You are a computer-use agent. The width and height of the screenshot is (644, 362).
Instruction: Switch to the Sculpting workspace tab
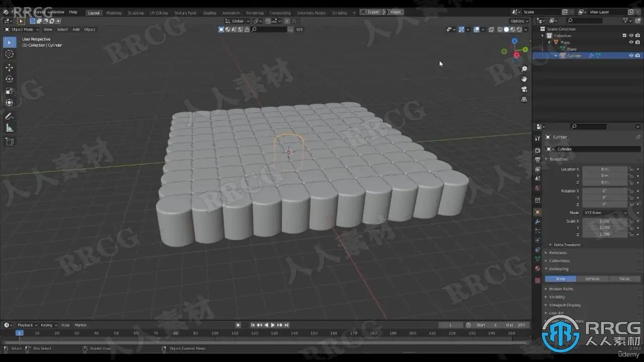tap(135, 13)
